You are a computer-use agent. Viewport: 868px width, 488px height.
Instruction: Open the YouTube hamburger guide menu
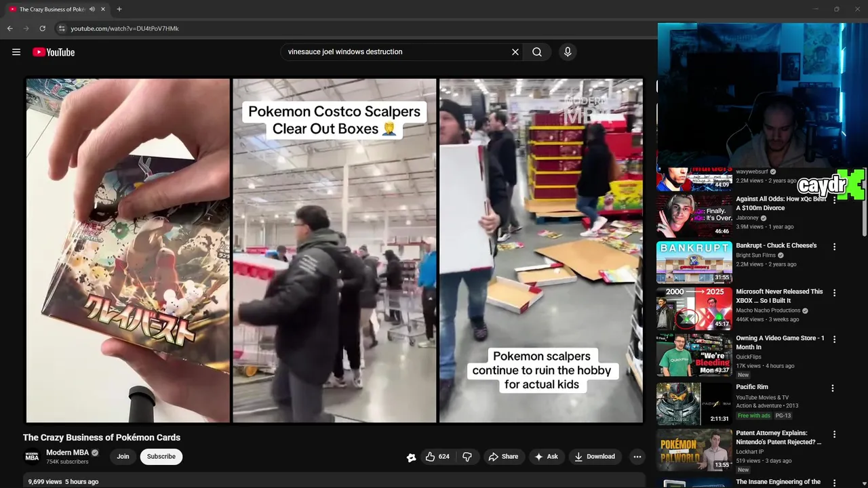(x=16, y=52)
